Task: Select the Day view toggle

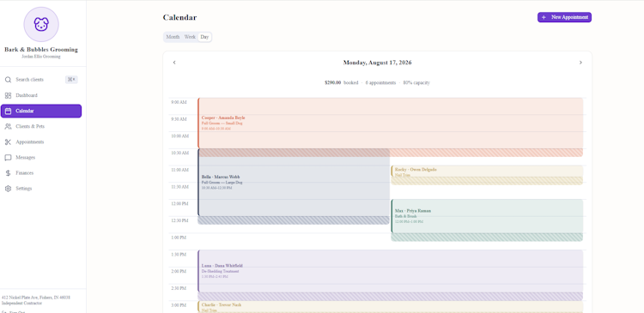Action: tap(204, 37)
